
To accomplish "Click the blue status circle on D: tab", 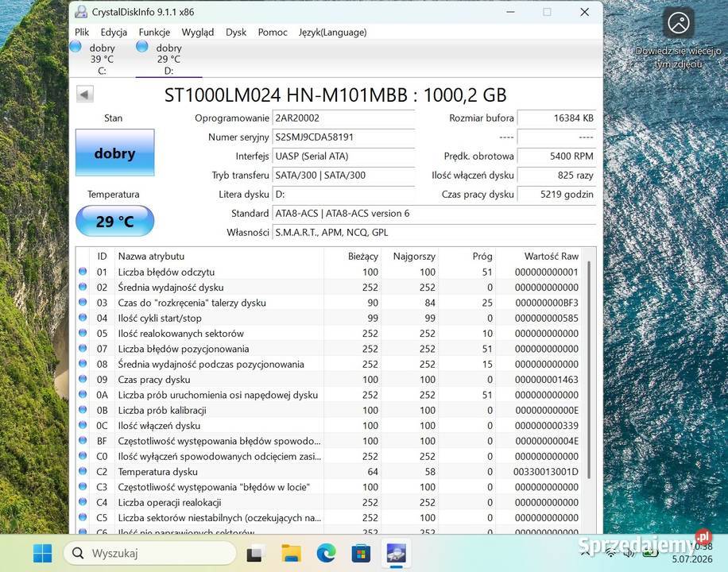I will (x=142, y=46).
